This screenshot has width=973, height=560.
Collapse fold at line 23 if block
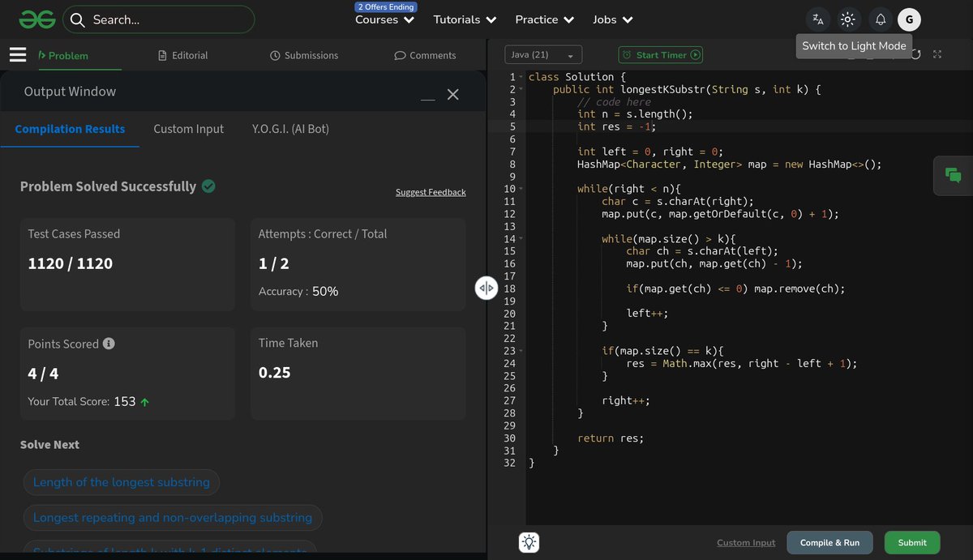click(x=521, y=351)
